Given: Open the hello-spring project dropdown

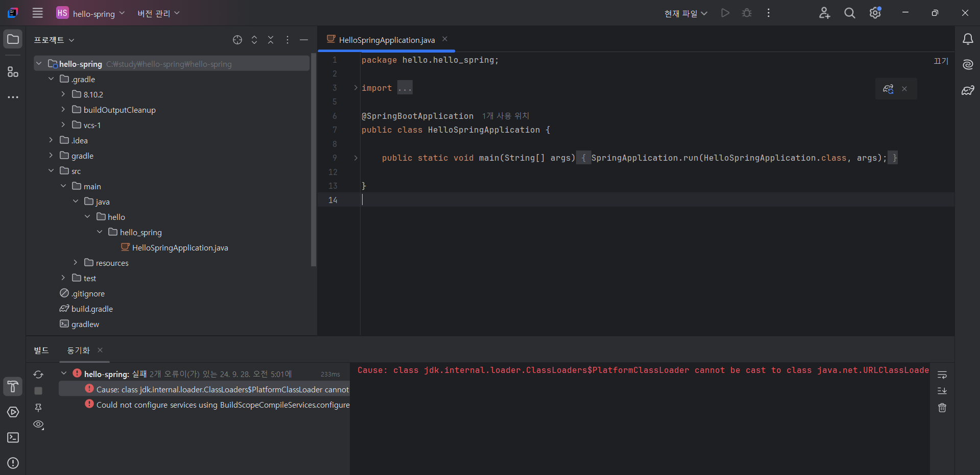Looking at the screenshot, I should (x=90, y=13).
